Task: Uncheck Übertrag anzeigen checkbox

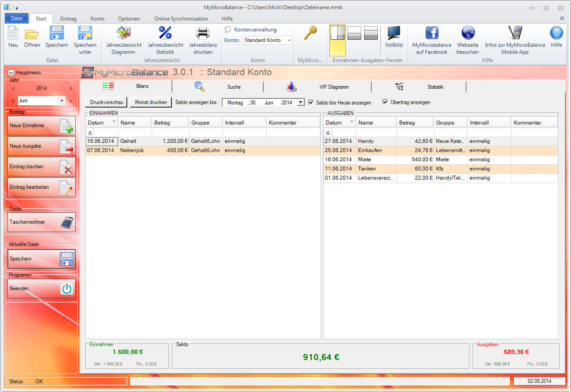Action: (x=385, y=102)
